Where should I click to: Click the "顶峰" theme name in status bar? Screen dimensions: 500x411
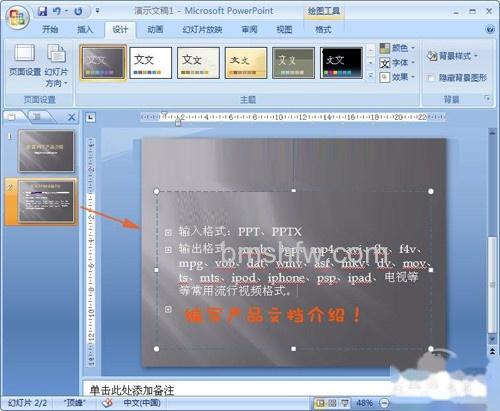(x=75, y=403)
